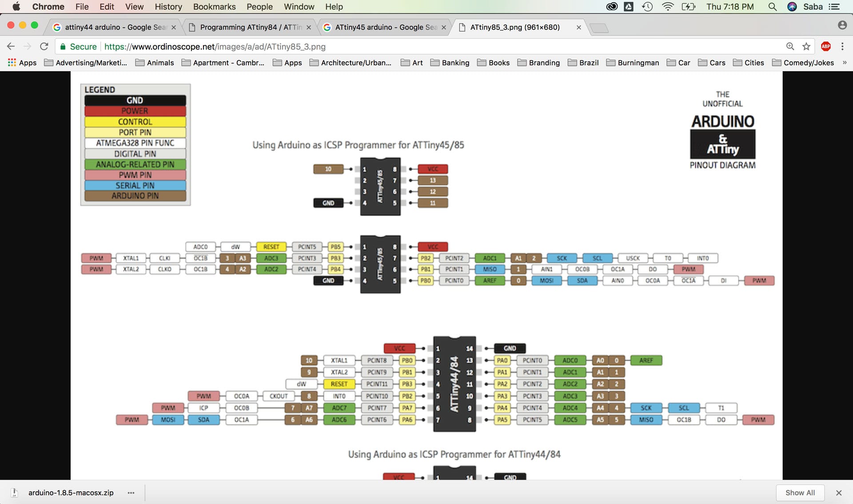Viewport: 853px width, 504px height.
Task: Open the Bookmarks menu
Action: (x=214, y=7)
